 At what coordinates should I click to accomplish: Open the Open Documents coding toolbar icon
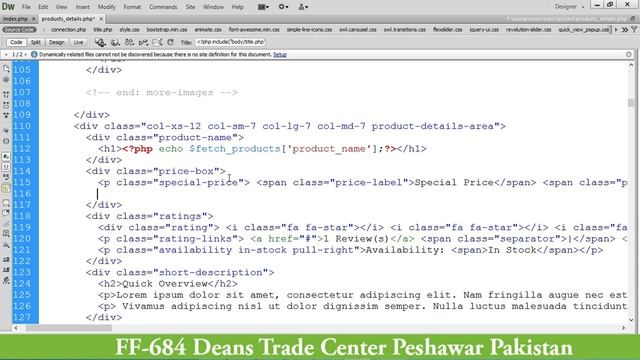(x=6, y=69)
